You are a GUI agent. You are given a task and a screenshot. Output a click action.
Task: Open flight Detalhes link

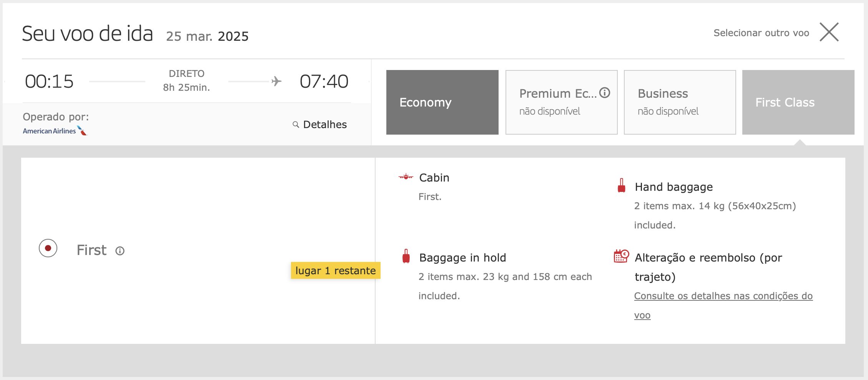pos(325,125)
